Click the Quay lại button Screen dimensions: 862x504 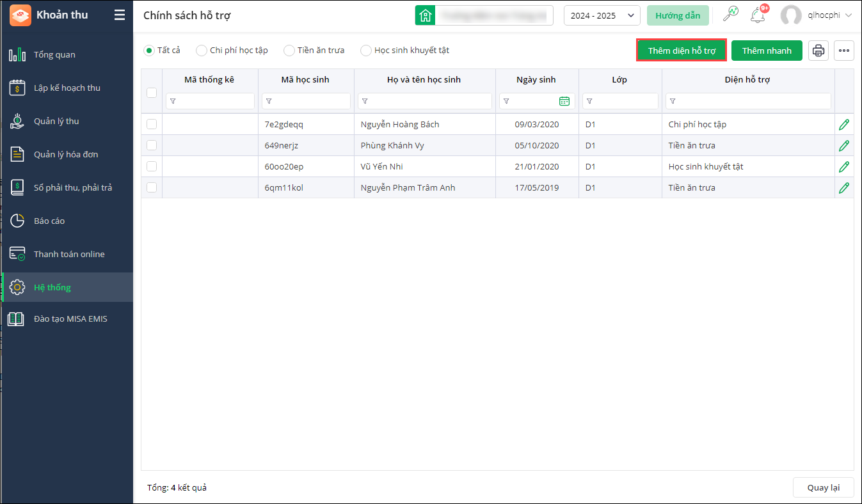coord(823,487)
